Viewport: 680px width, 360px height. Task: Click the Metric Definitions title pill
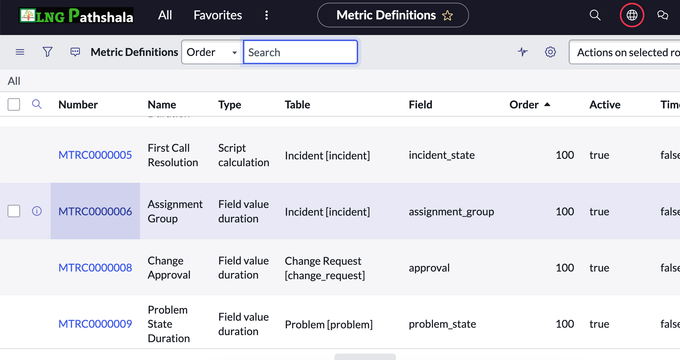point(393,15)
